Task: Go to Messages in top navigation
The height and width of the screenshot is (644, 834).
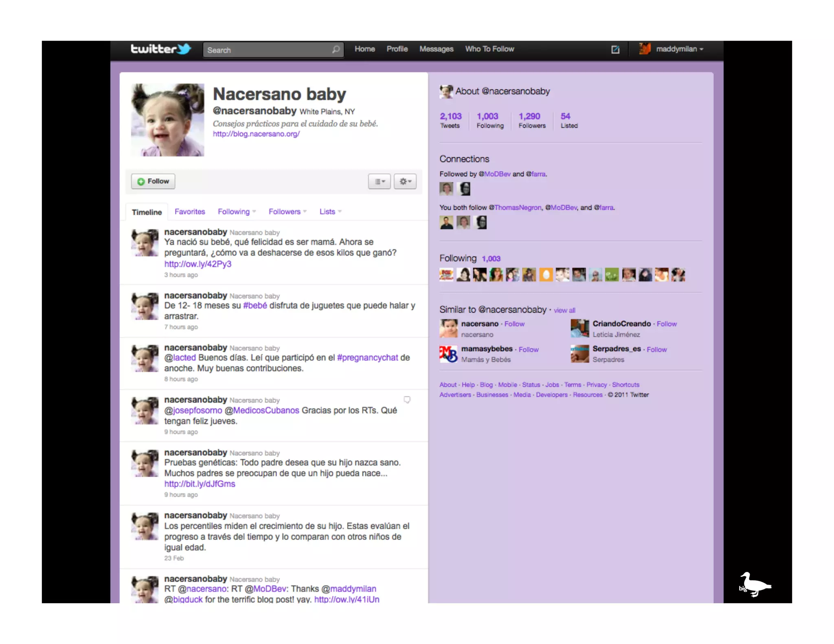Action: coord(436,49)
